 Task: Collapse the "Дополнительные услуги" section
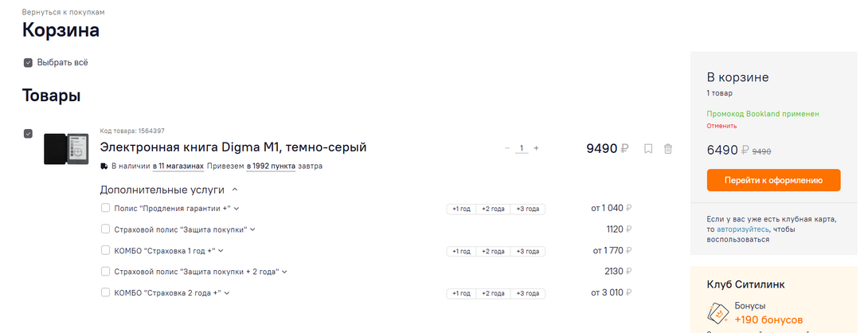coord(234,190)
